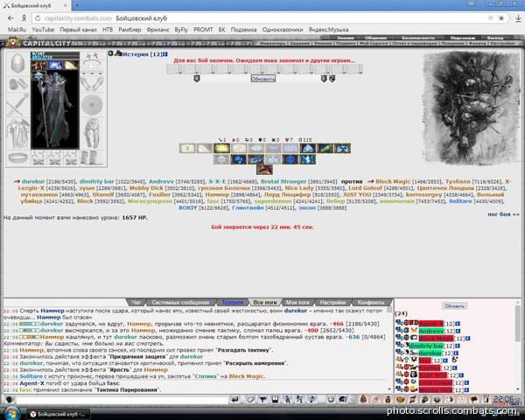
Task: Open the Знания top menu
Action: tap(346, 38)
